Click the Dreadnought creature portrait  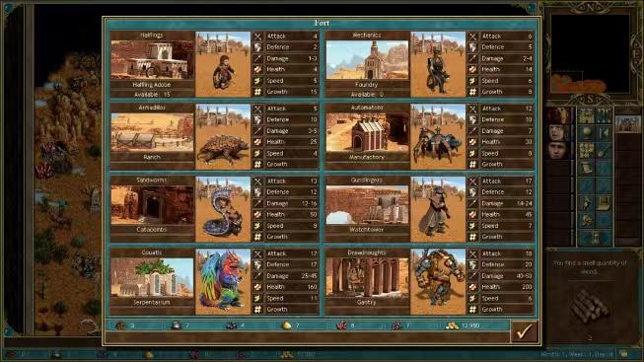tap(438, 281)
